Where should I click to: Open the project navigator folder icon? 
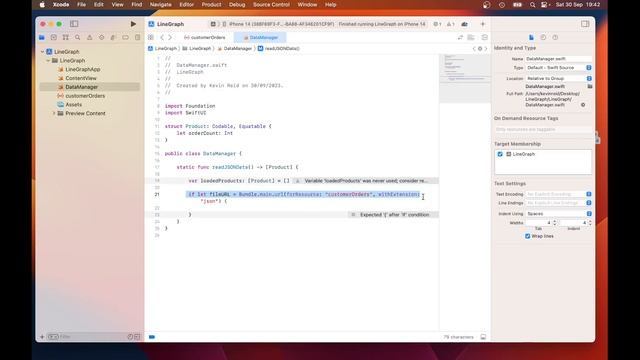[42, 38]
